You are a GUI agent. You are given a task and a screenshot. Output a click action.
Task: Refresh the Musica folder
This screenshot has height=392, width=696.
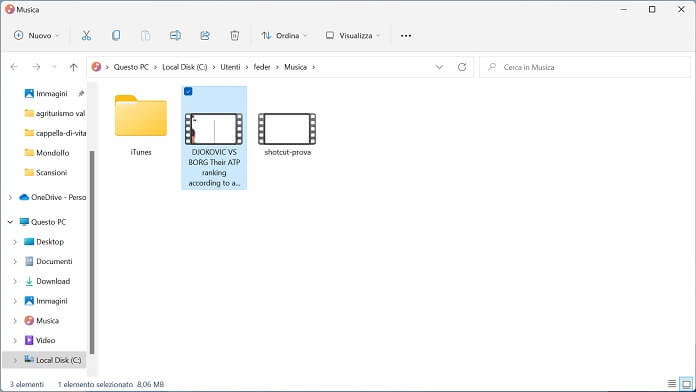click(462, 67)
